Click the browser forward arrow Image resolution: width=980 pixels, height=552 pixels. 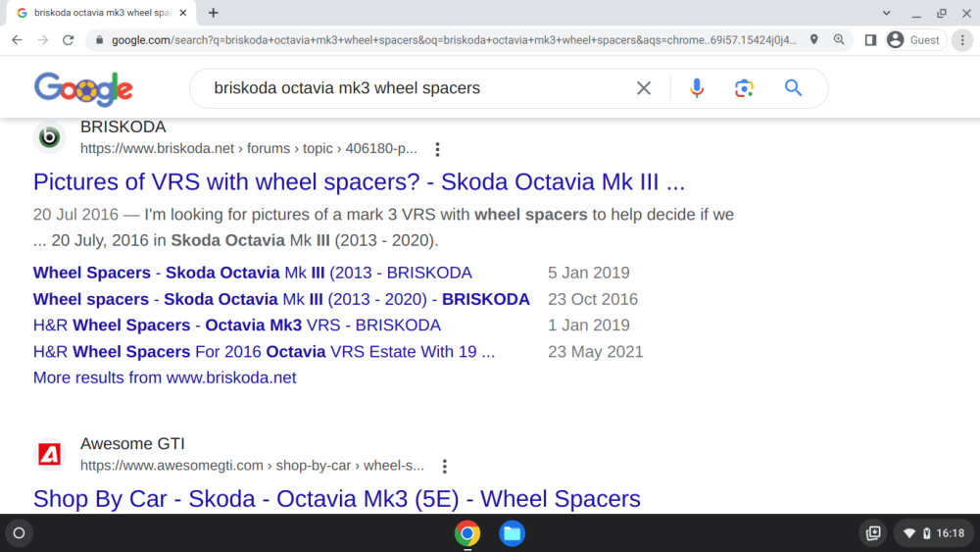click(42, 40)
